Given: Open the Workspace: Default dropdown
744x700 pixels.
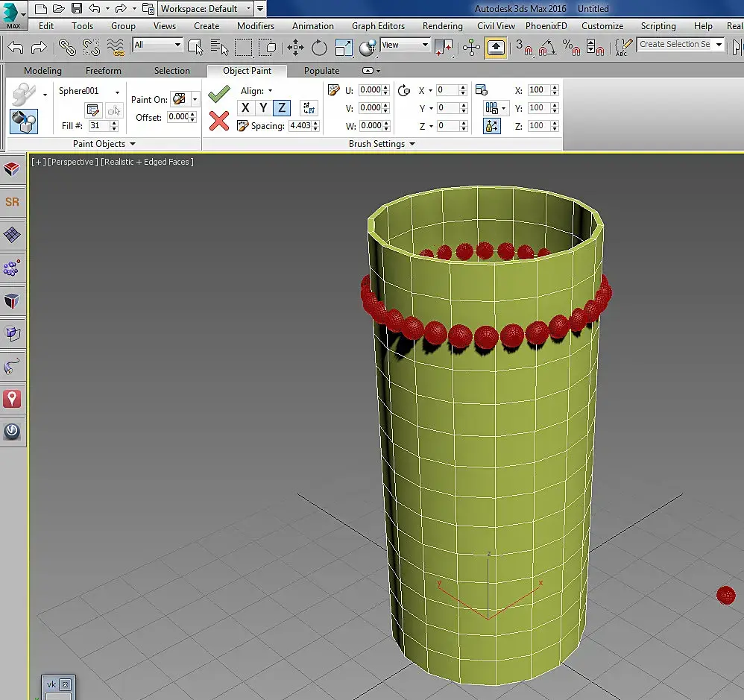Looking at the screenshot, I should tap(206, 9).
